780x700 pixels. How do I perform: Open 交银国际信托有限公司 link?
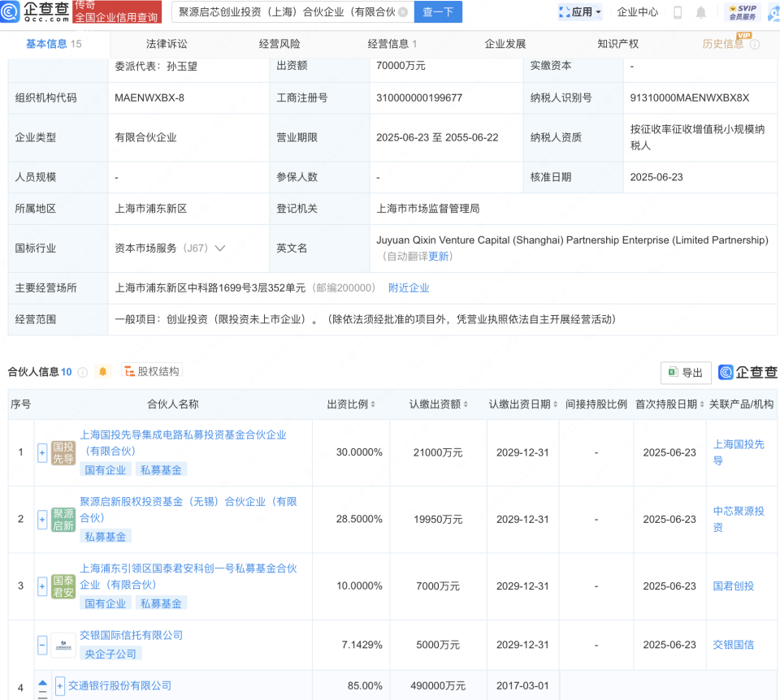tap(132, 635)
